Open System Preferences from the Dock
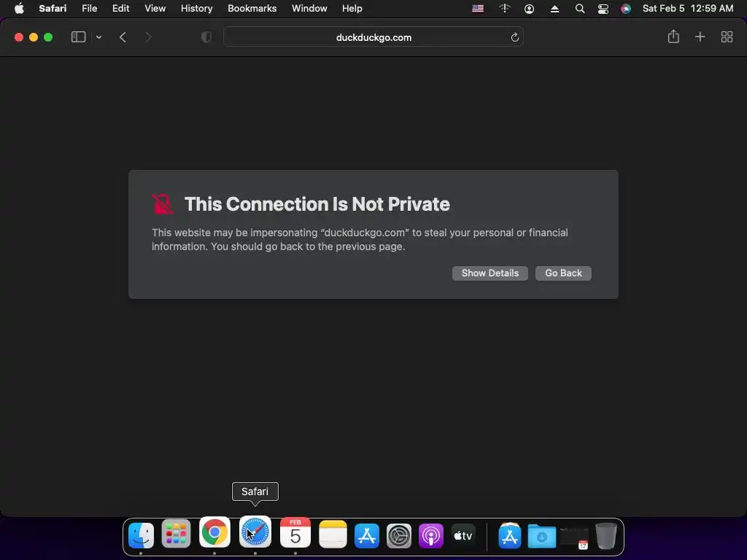The image size is (747, 560). pos(399,536)
